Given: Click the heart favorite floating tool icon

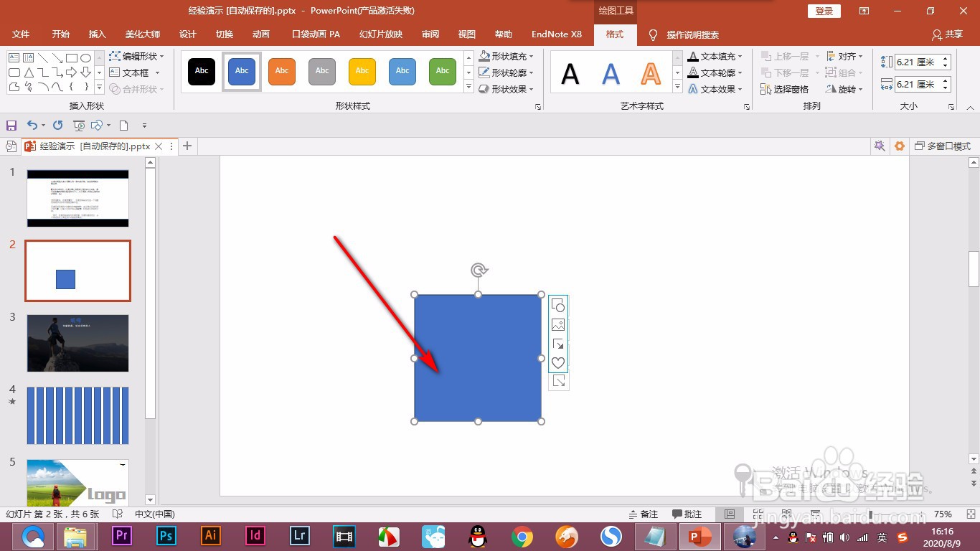Looking at the screenshot, I should pyautogui.click(x=558, y=363).
